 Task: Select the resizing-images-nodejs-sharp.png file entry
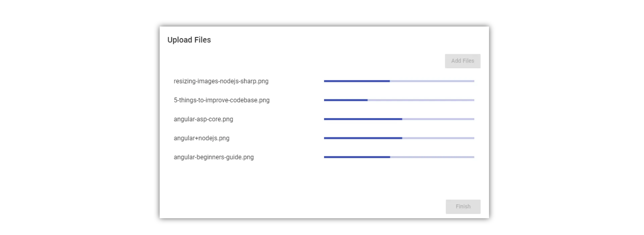(221, 81)
